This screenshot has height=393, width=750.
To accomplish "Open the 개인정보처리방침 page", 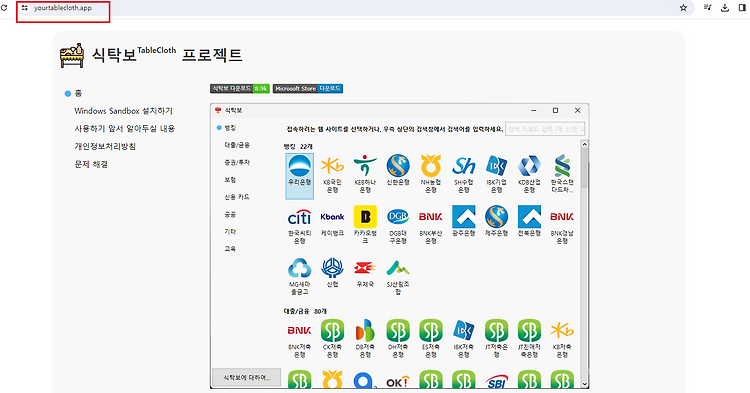I will click(x=105, y=146).
